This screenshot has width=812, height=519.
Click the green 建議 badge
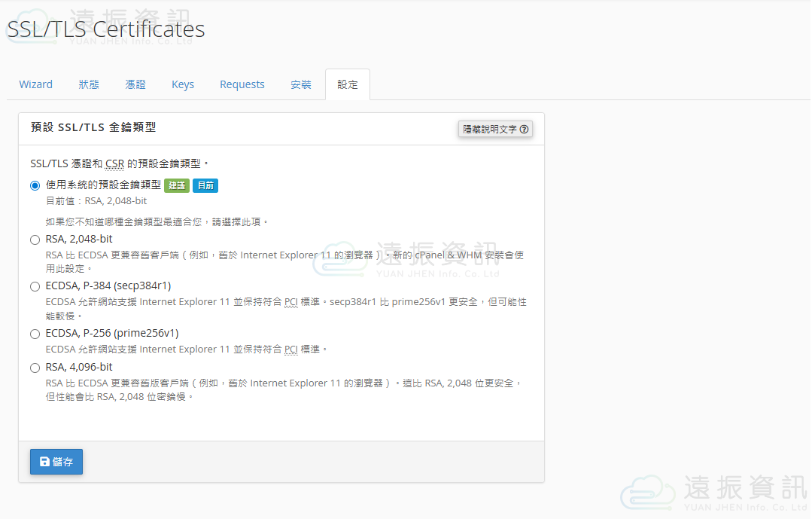click(x=176, y=185)
